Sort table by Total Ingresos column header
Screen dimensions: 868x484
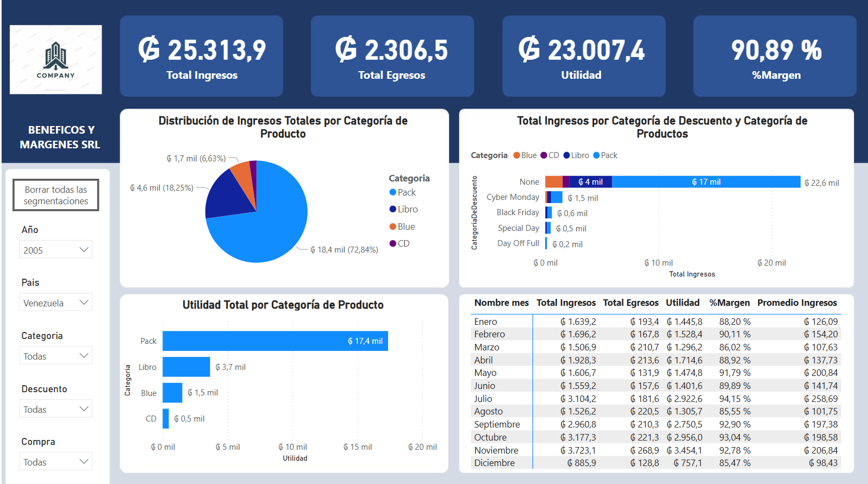tap(566, 303)
